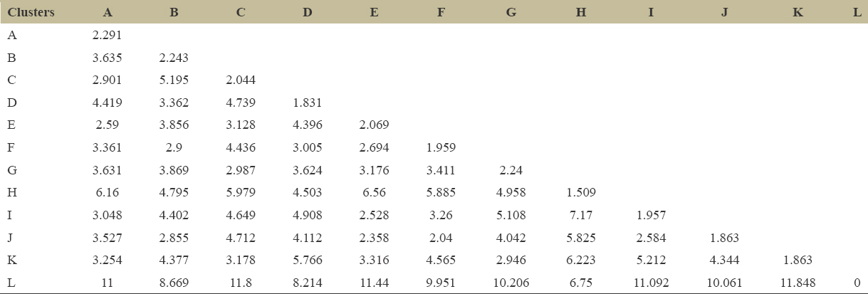Select column header A
Image resolution: width=868 pixels, height=294 pixels.
point(108,13)
